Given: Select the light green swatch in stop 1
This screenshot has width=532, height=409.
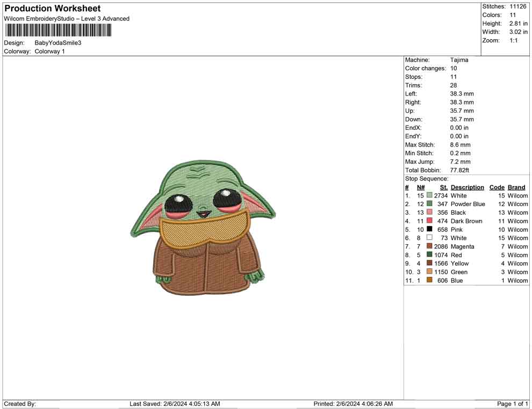Looking at the screenshot, I should (x=429, y=196).
